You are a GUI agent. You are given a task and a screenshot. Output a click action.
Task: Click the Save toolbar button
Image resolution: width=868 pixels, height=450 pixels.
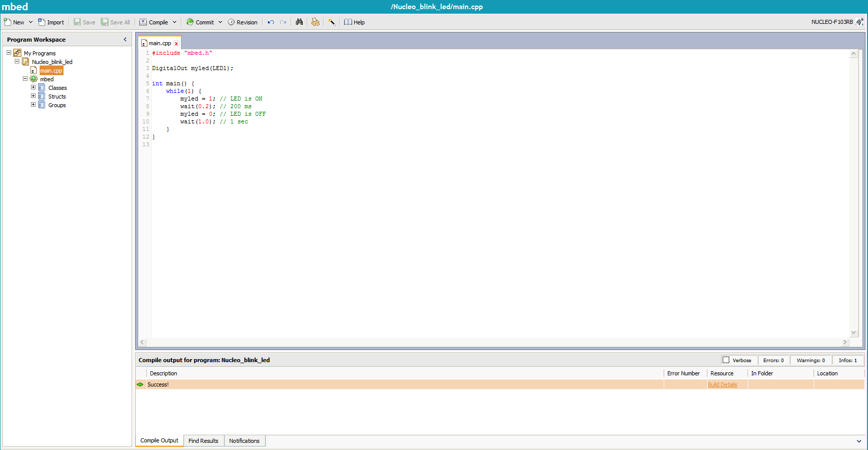(x=84, y=22)
